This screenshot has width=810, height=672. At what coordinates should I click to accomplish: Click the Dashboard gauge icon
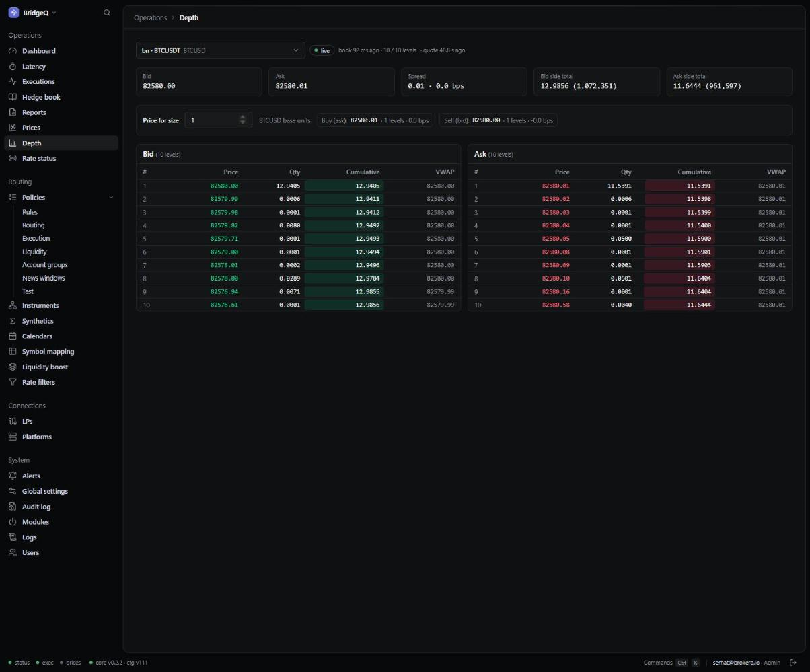[13, 51]
